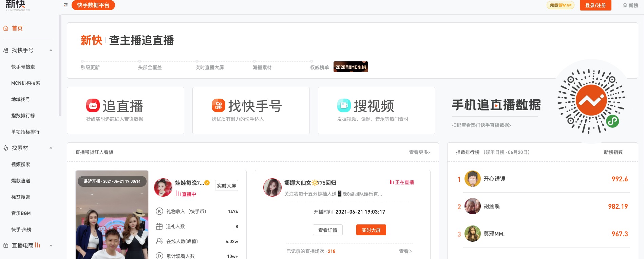Click the home icon beside 首页
Image resolution: width=644 pixels, height=259 pixels.
point(6,28)
